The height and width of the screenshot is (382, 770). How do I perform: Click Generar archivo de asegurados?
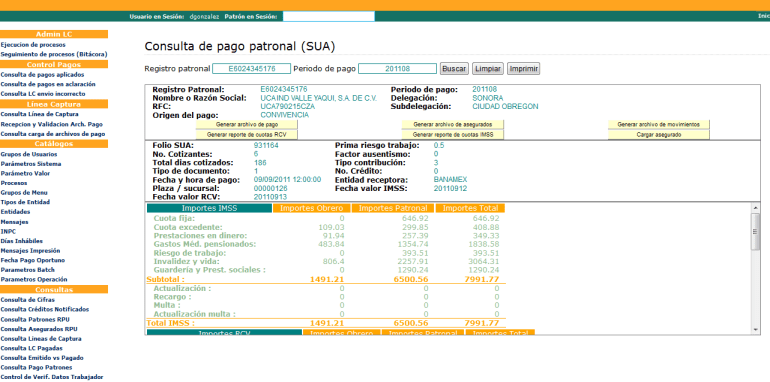click(453, 125)
